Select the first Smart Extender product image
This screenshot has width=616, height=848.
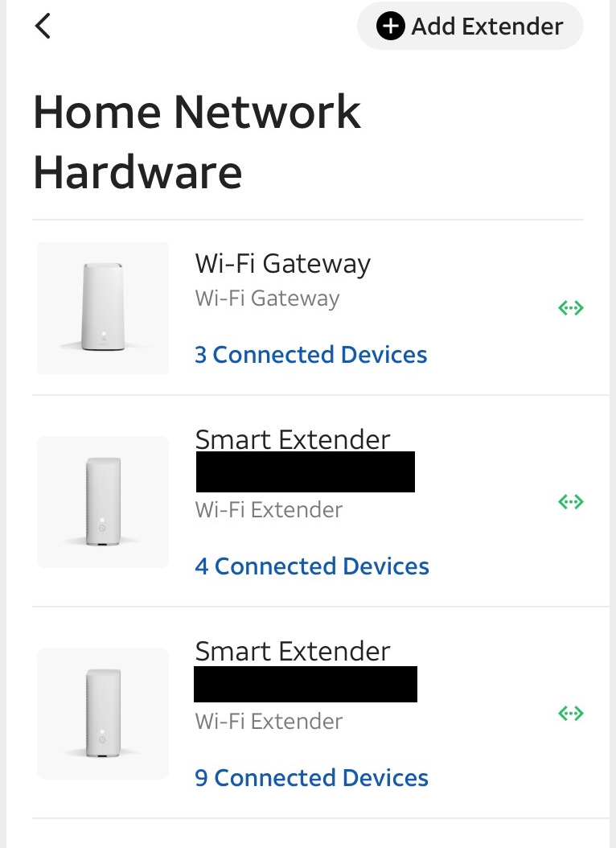102,501
